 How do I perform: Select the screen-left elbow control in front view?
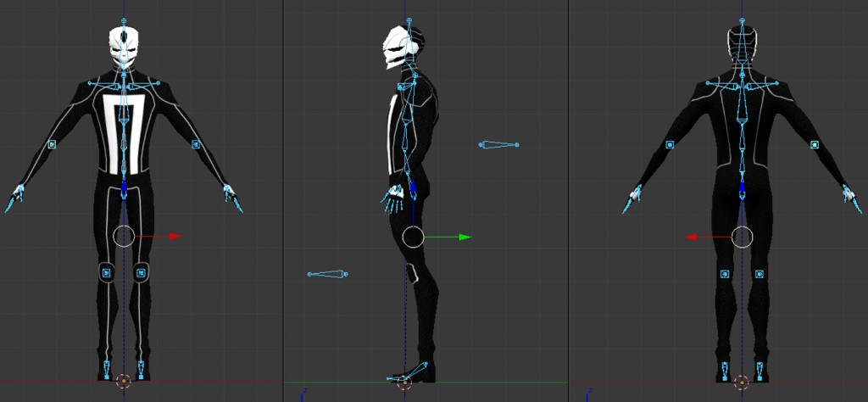(x=52, y=145)
